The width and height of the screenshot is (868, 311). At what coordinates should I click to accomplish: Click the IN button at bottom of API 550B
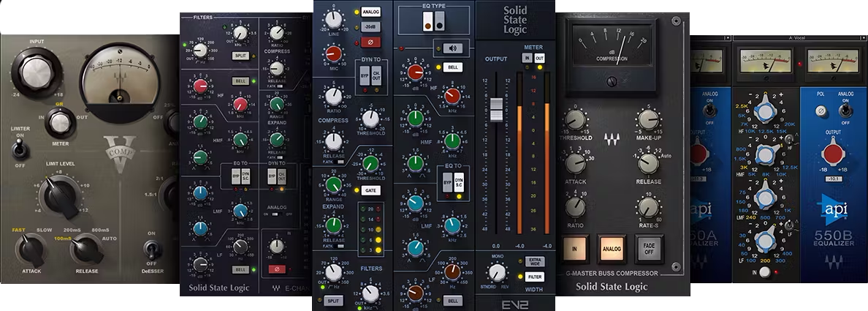click(764, 271)
